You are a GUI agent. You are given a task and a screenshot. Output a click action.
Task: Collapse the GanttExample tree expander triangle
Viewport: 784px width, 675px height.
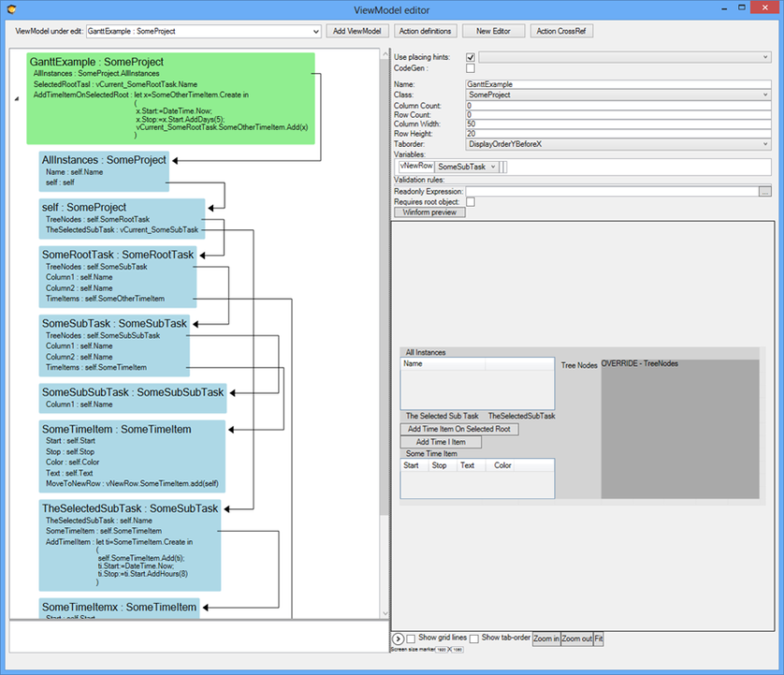click(17, 99)
